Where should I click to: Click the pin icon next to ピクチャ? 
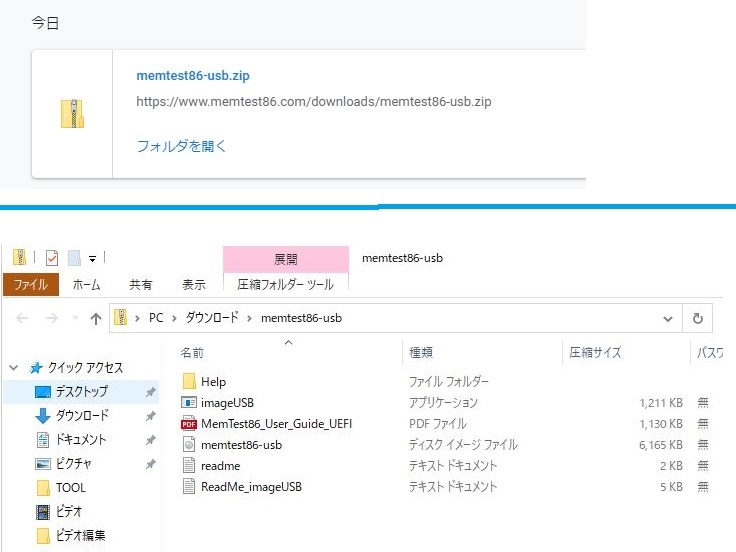tap(150, 464)
